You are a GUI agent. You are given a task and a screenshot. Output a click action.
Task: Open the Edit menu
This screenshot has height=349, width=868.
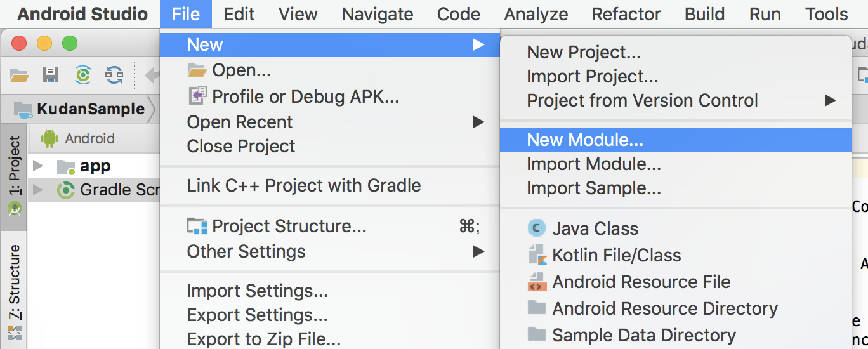pos(239,14)
